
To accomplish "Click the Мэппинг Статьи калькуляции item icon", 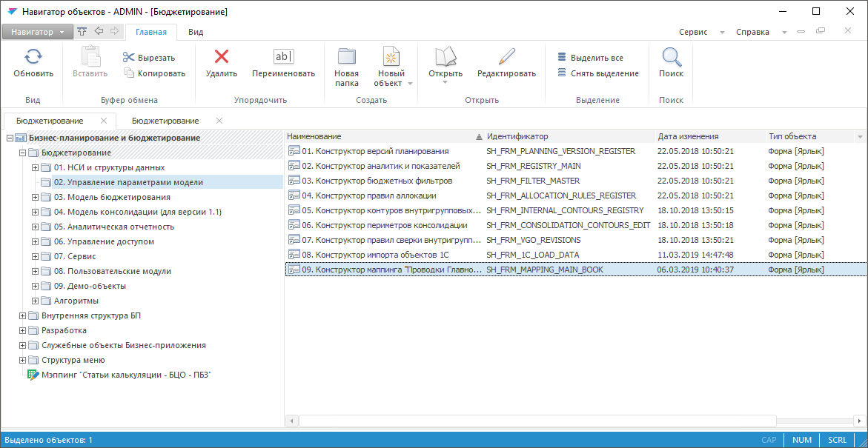I will coord(33,375).
